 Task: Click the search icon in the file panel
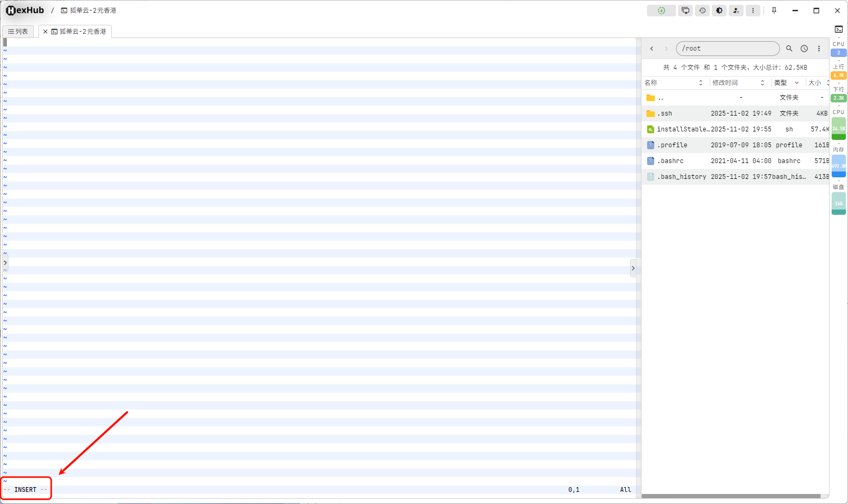[789, 49]
